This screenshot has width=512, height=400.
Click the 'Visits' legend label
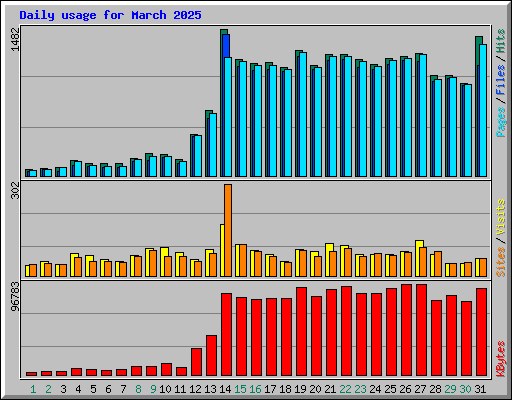click(500, 217)
